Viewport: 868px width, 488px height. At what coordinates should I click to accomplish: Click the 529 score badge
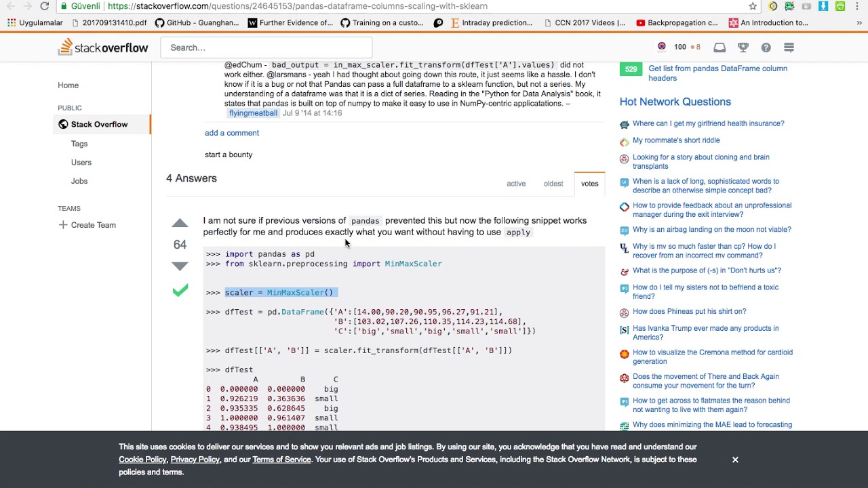coord(631,69)
